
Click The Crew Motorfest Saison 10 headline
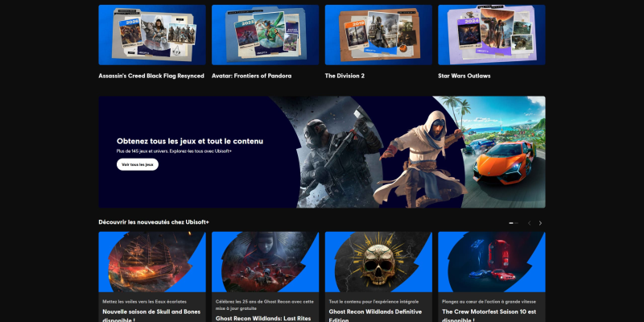coord(489,316)
